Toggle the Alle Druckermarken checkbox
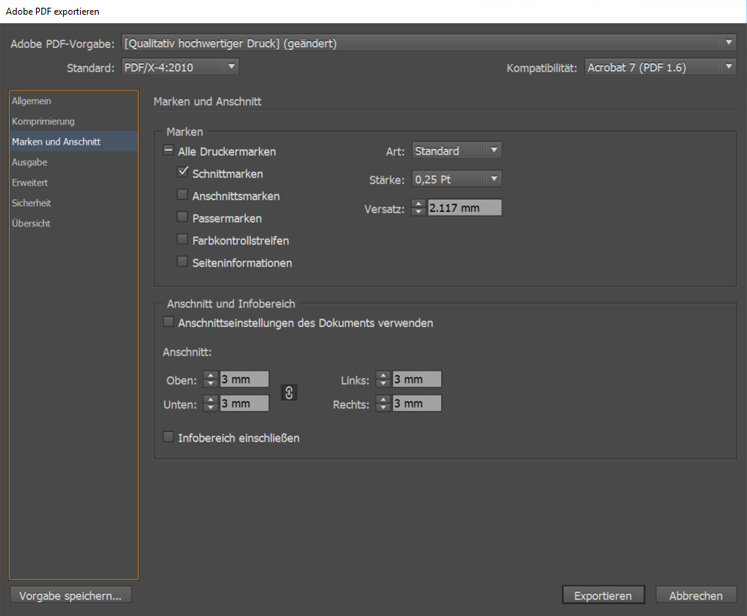 click(168, 151)
